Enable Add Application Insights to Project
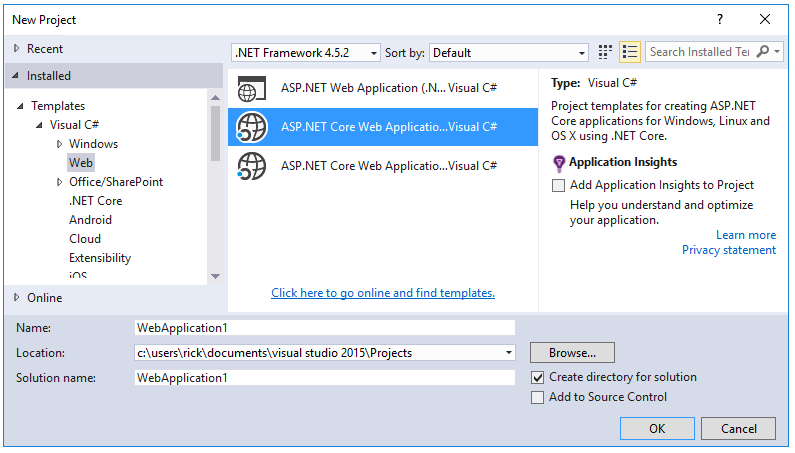The height and width of the screenshot is (453, 795). point(558,185)
